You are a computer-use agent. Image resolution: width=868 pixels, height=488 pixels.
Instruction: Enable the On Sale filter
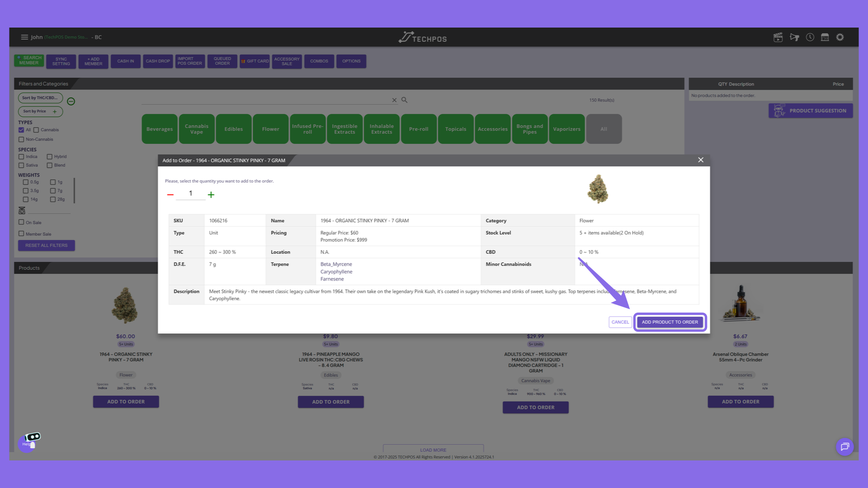[x=21, y=222]
